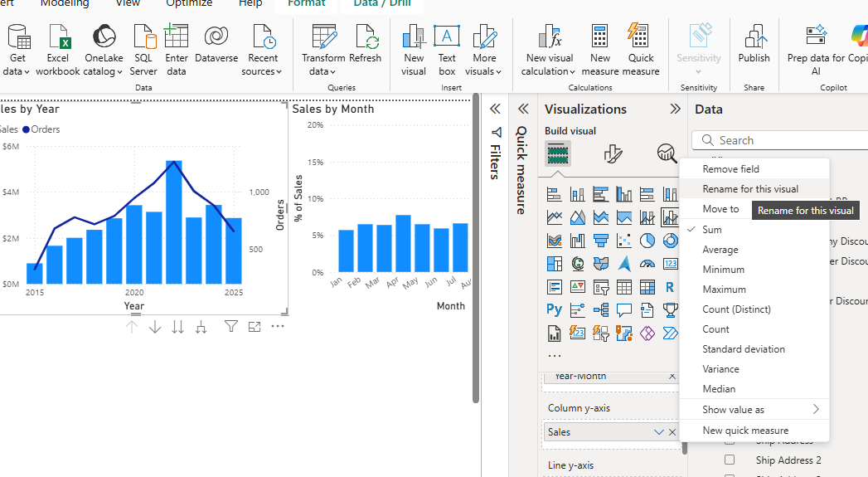Choose the Python visual
868x477 pixels.
(554, 309)
